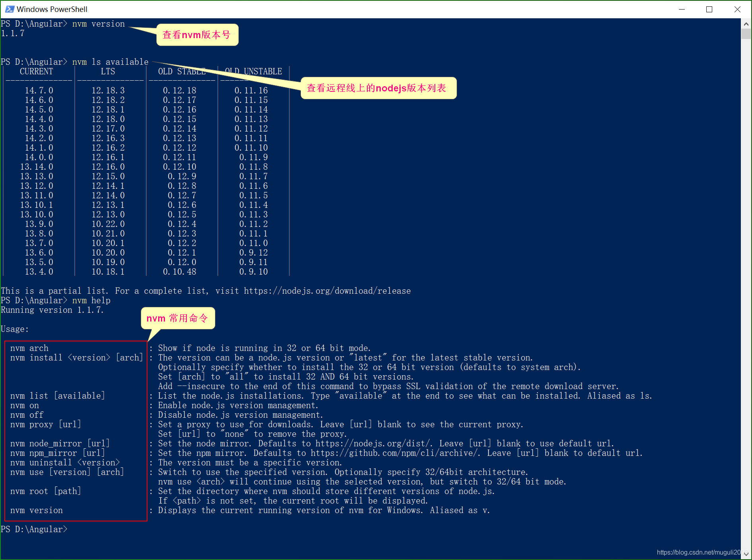Click the 'nvm on' usage entry

click(25, 405)
